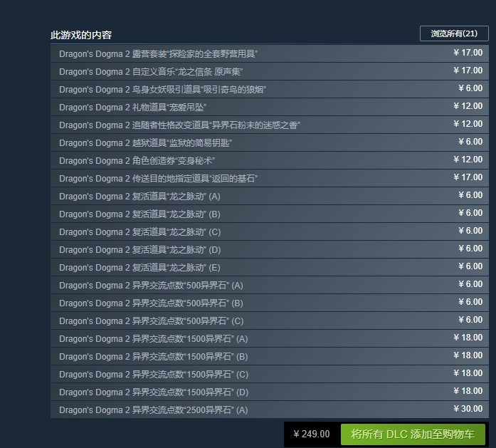Open 异界交流点数 500异界石 (A) DLC
Image resolution: width=496 pixels, height=448 pixels.
tap(151, 285)
